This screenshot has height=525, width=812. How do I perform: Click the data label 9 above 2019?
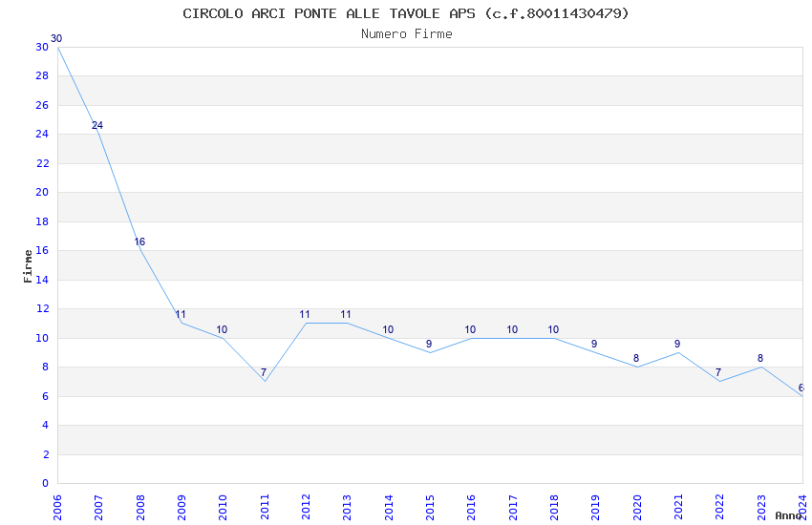(x=594, y=344)
